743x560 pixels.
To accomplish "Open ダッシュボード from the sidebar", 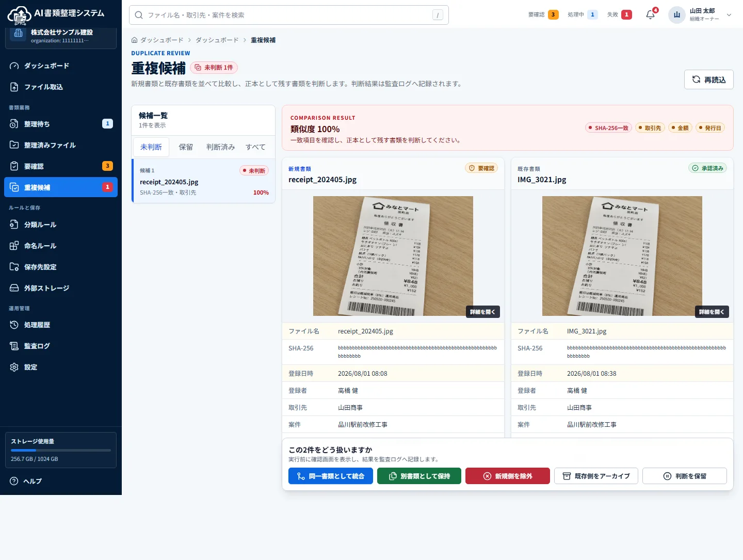I will point(61,66).
